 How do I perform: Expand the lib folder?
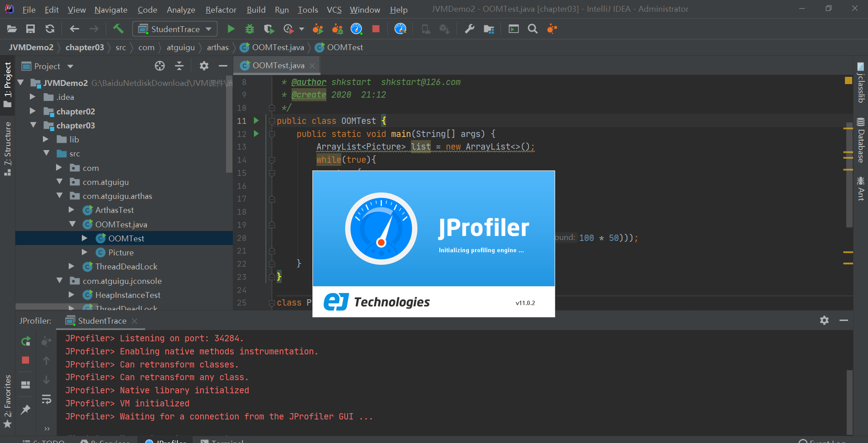(46, 139)
